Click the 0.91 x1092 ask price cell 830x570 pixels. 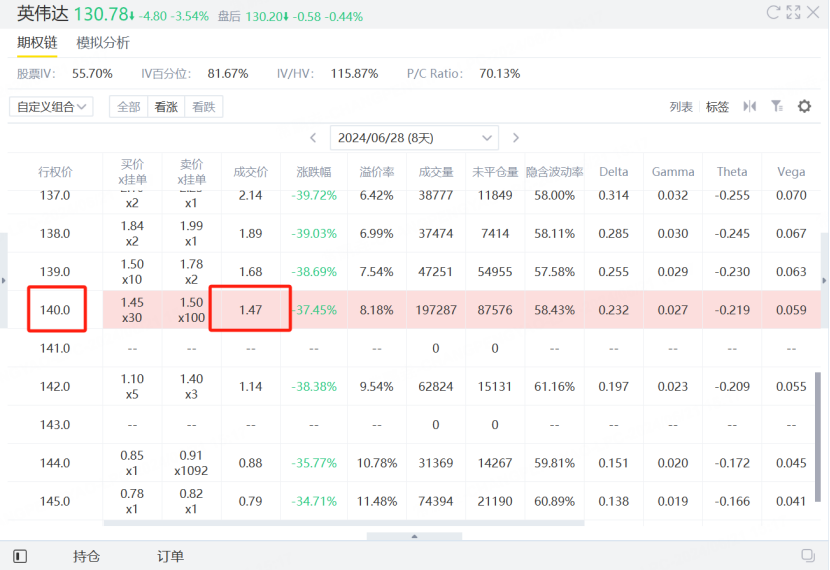[x=191, y=463]
